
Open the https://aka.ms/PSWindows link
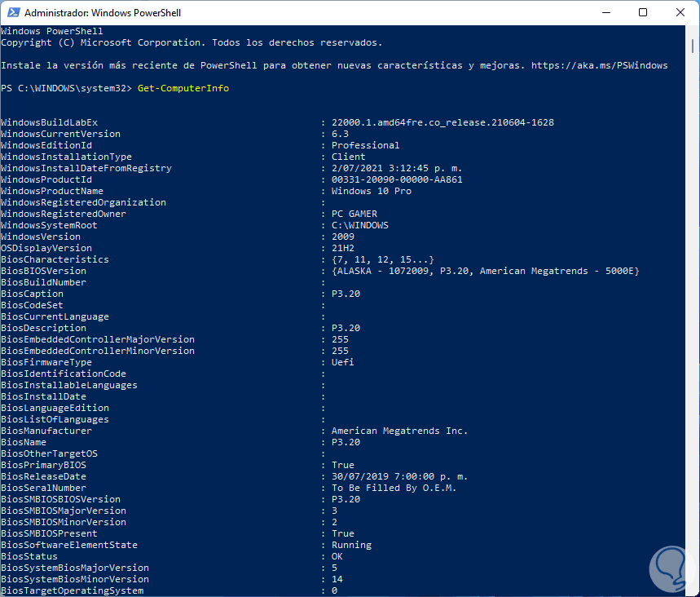click(599, 65)
